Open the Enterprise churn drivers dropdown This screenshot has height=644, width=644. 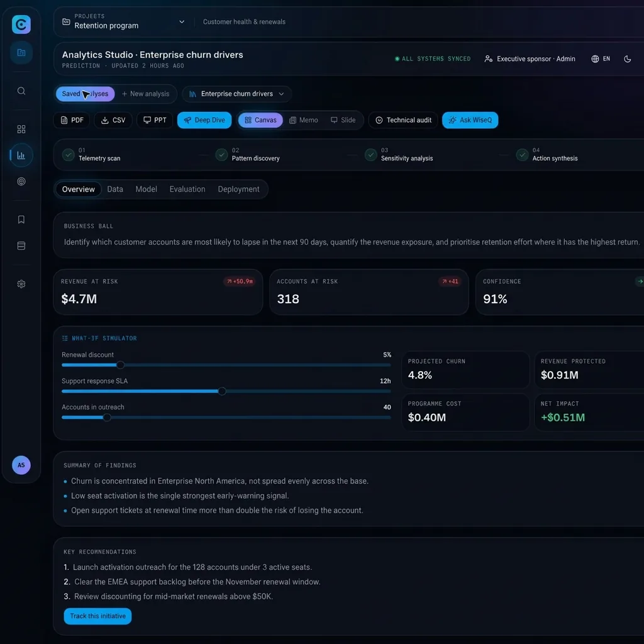click(236, 94)
